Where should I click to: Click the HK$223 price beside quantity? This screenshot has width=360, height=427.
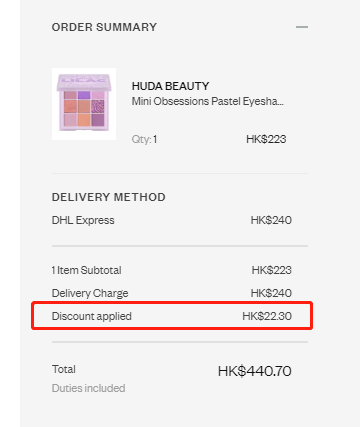tap(266, 139)
